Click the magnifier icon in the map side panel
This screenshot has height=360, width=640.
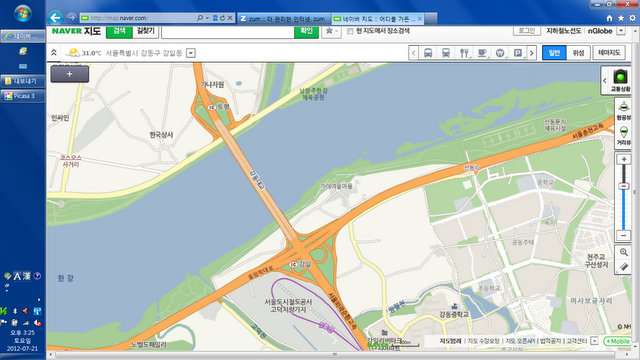click(624, 252)
